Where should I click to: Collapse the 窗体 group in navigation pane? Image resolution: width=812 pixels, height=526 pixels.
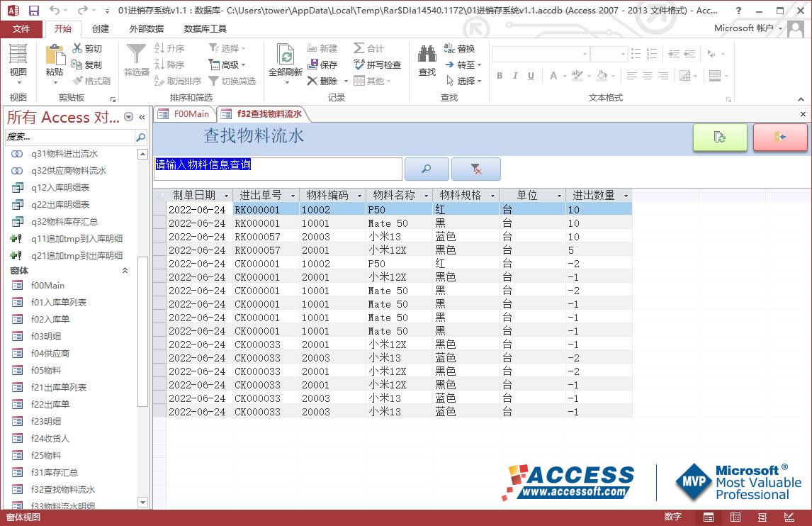125,270
